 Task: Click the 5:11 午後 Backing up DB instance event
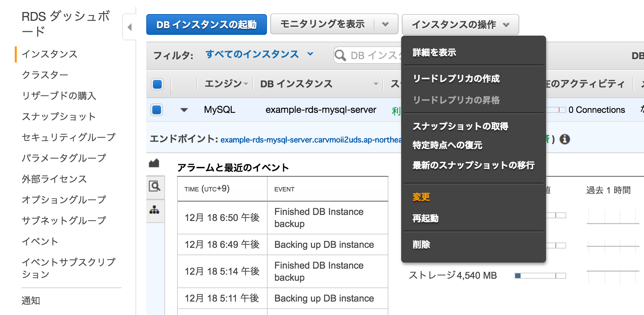coord(324,298)
